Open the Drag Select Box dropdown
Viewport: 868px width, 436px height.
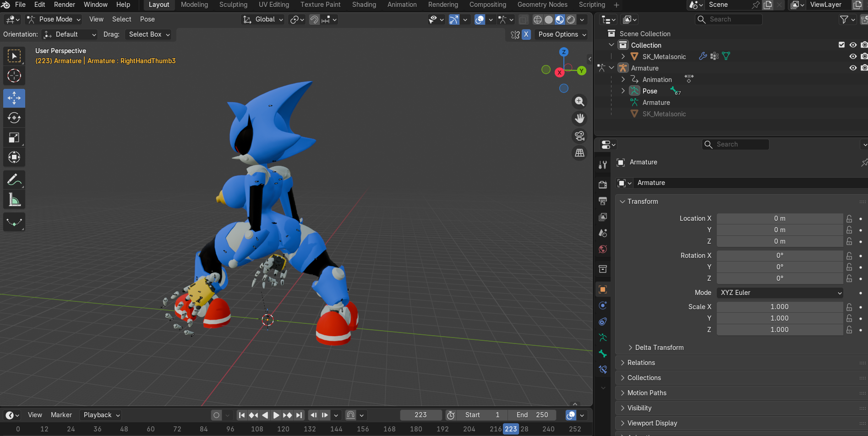[148, 34]
